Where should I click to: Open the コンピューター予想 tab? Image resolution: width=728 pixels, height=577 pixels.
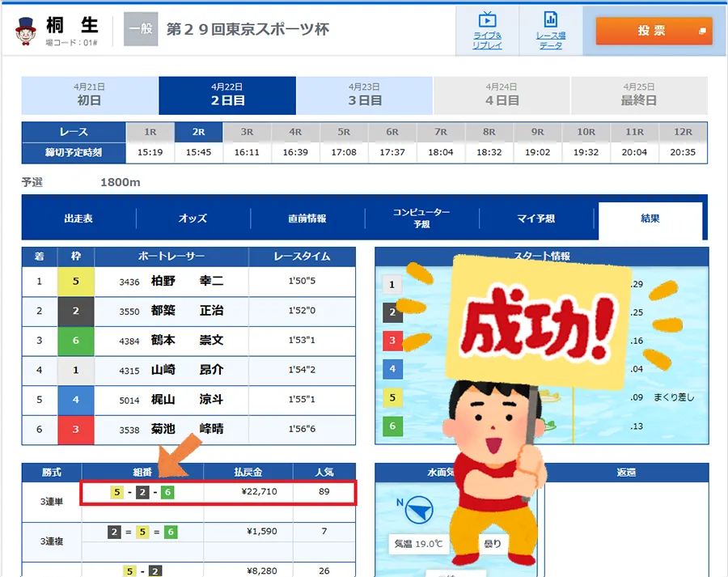pos(421,218)
